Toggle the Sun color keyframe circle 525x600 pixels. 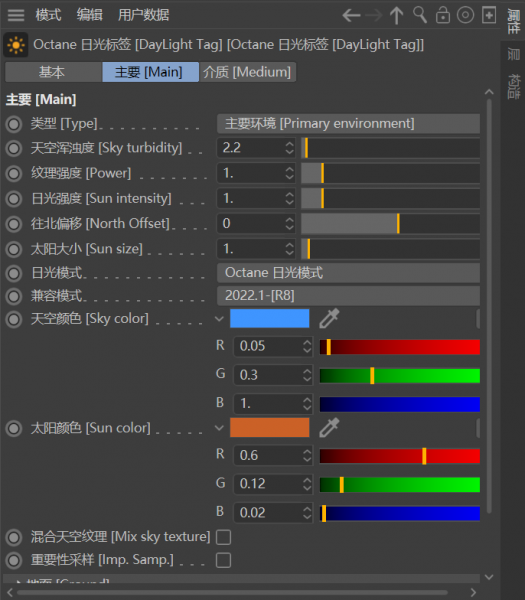point(14,428)
